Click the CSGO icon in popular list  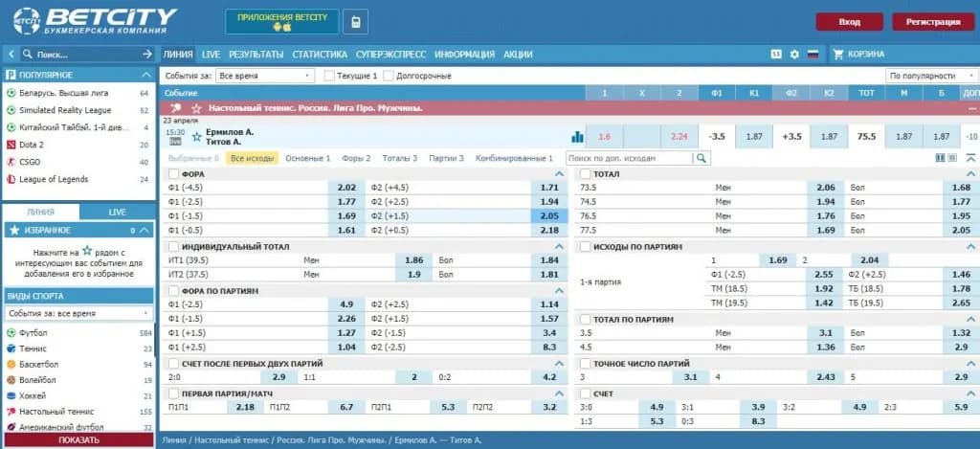[11, 162]
